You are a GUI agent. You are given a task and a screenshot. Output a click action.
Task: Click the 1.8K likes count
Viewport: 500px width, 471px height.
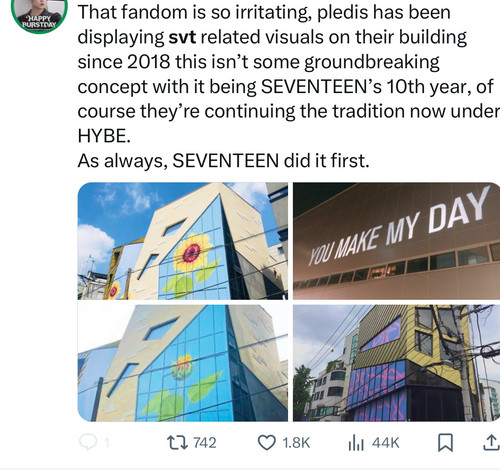pyautogui.click(x=296, y=443)
